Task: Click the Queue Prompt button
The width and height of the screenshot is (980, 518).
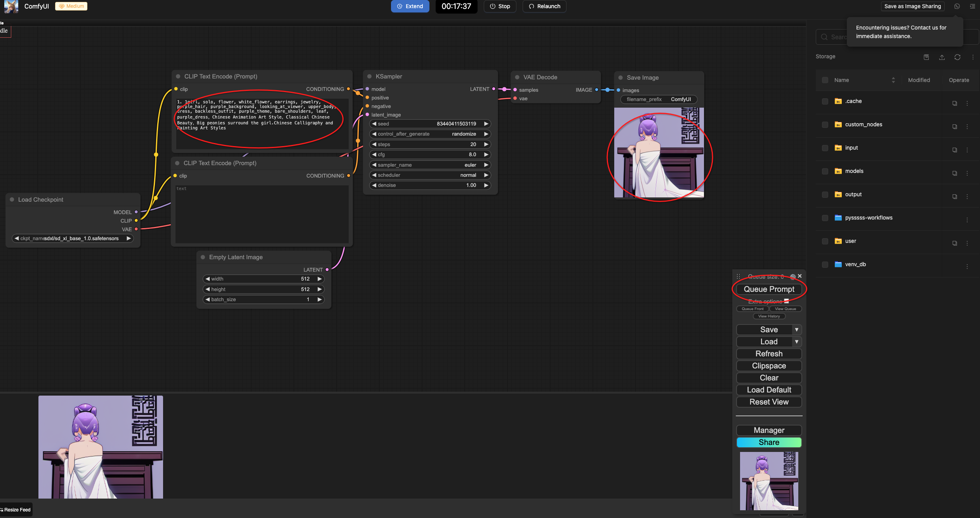Action: point(769,289)
